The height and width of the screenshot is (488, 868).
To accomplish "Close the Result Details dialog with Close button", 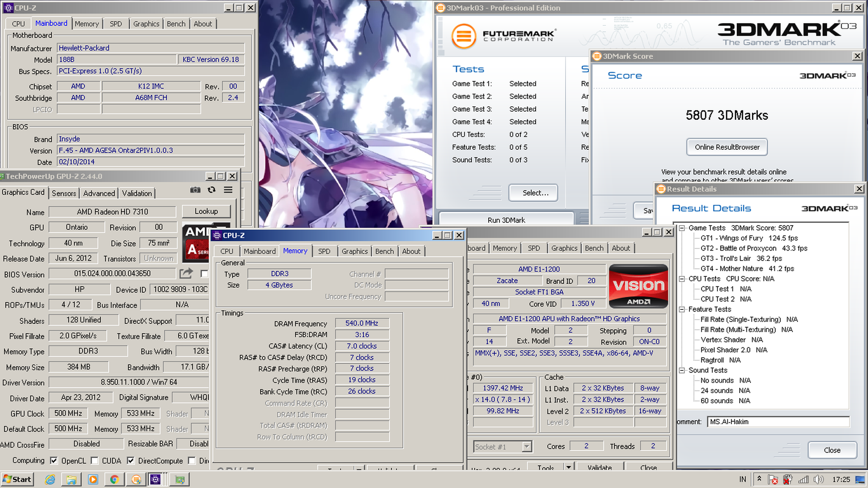I will pos(832,450).
